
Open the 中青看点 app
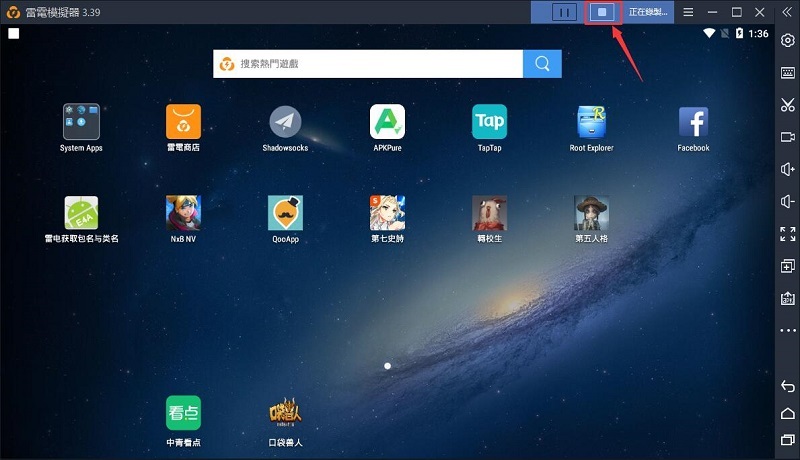pyautogui.click(x=183, y=413)
